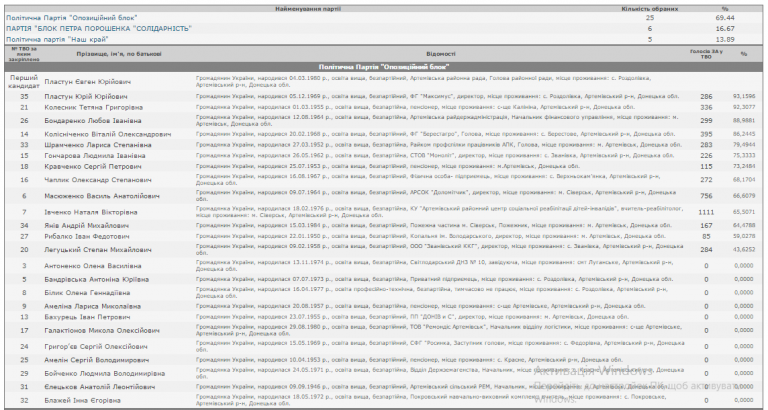Click the "Прізвище, ім'я, по батькові" header
Viewport: 768px width, 410px height.
coord(106,53)
